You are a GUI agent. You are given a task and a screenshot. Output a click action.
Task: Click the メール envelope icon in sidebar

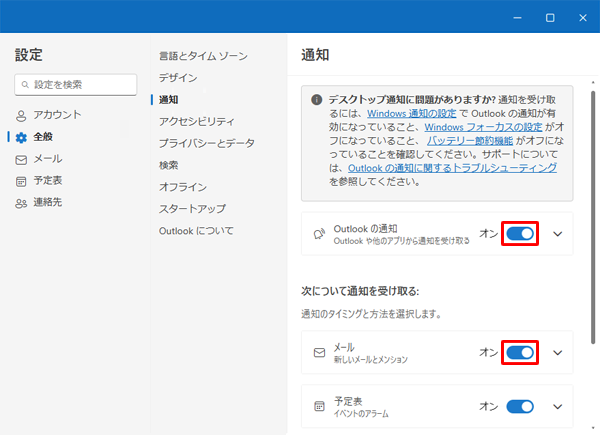coord(21,160)
